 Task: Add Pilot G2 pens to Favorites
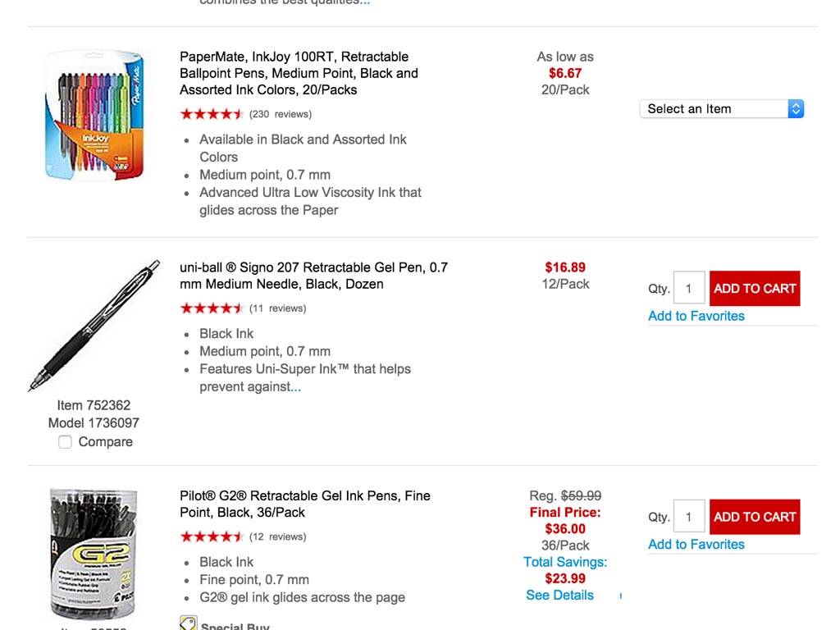[696, 545]
